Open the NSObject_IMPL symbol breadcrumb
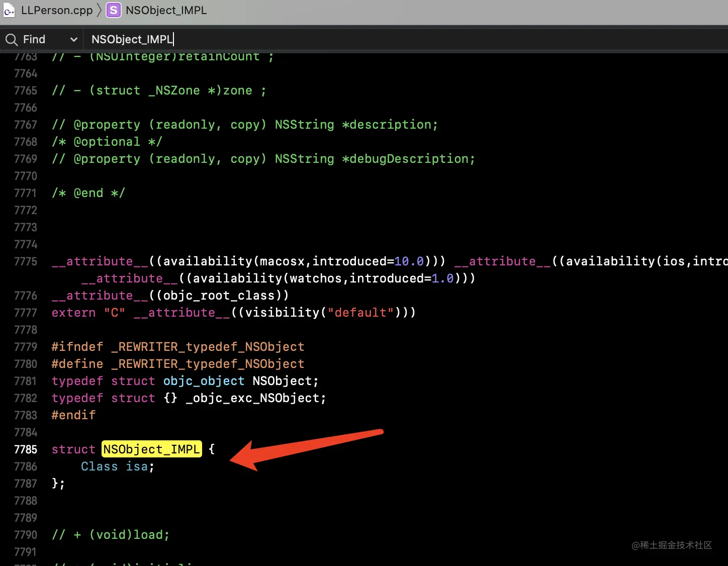The image size is (728, 566). pyautogui.click(x=166, y=11)
